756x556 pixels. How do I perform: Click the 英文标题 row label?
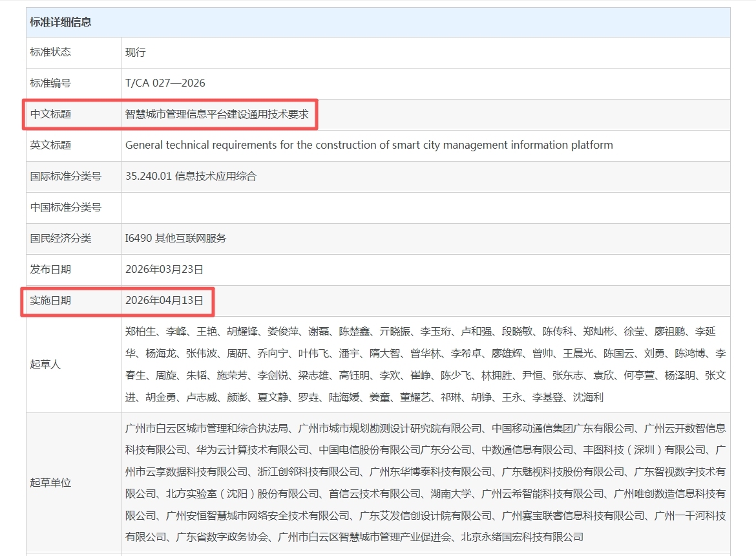click(50, 145)
